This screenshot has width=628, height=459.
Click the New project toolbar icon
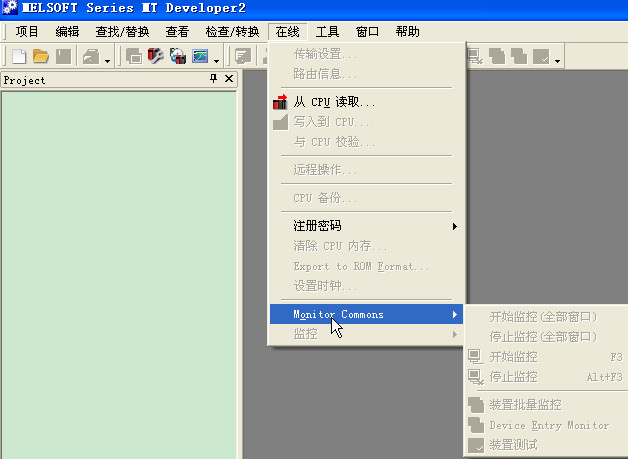tap(19, 57)
